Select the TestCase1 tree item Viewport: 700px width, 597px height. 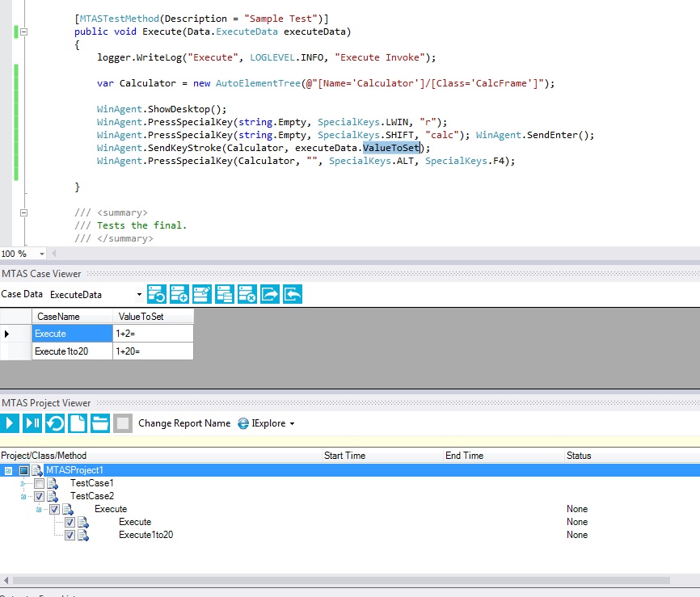pyautogui.click(x=92, y=483)
